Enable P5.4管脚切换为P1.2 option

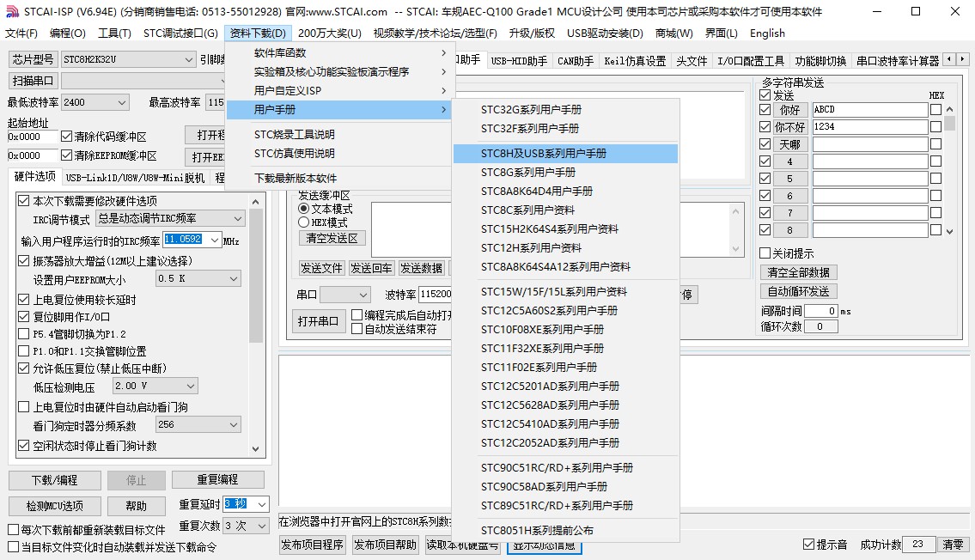(24, 334)
